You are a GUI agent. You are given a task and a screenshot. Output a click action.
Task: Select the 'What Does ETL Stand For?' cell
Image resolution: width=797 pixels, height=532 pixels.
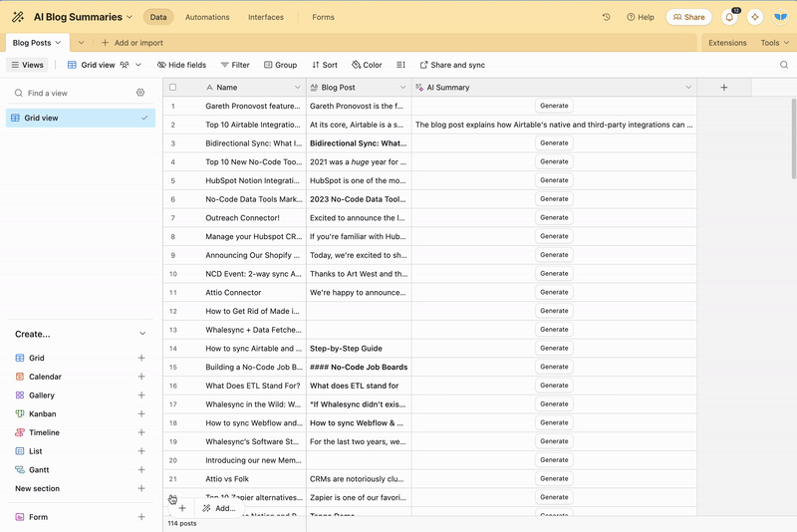253,386
